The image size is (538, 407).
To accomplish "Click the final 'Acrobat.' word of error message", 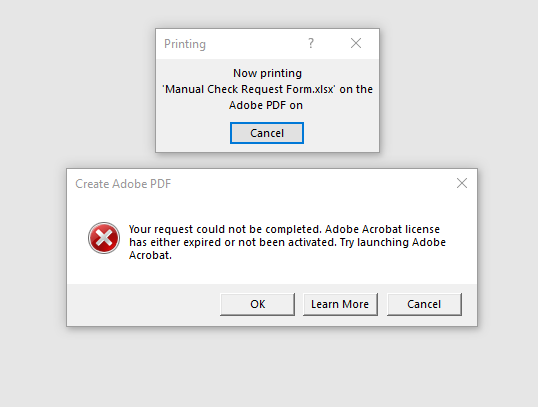I will (150, 255).
